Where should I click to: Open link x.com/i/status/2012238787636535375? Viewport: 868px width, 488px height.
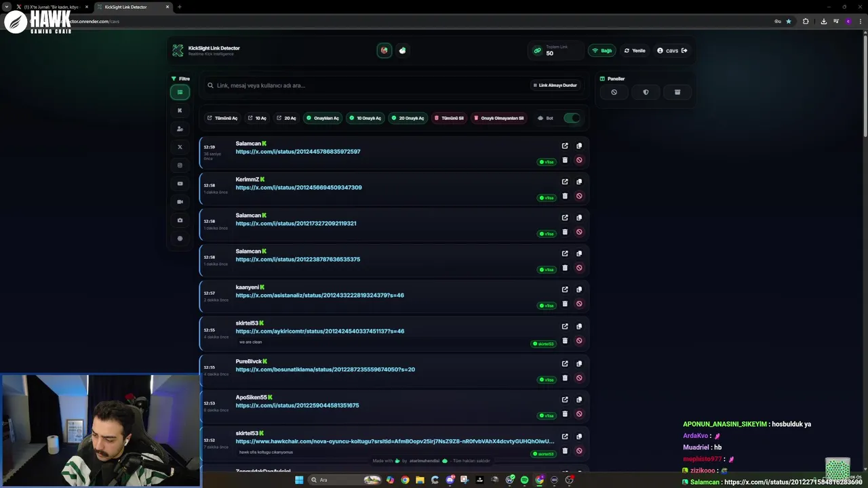(x=298, y=260)
